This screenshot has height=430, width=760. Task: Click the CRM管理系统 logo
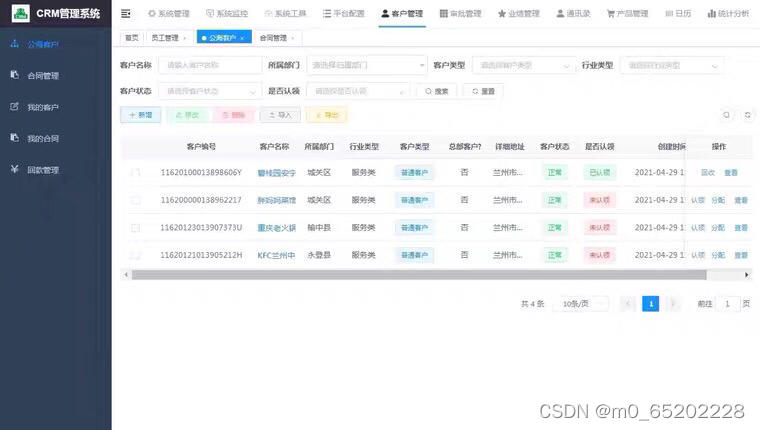click(56, 13)
